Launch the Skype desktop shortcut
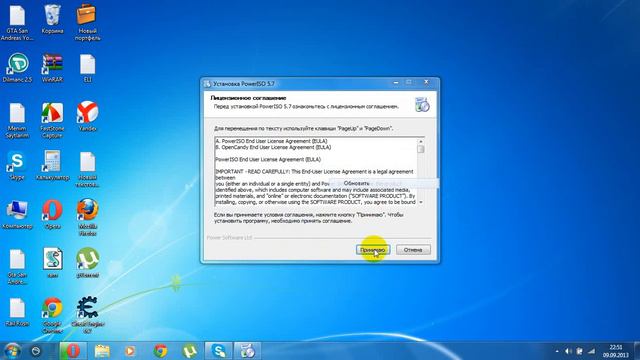 tap(17, 165)
